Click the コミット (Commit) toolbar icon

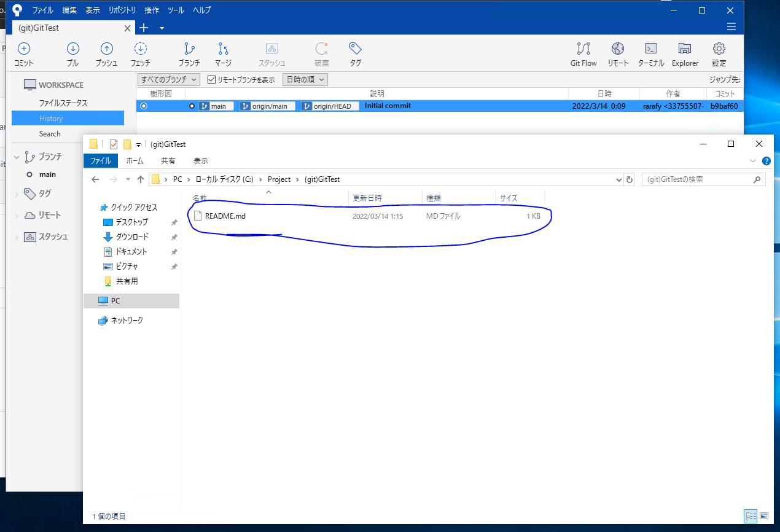coord(23,53)
